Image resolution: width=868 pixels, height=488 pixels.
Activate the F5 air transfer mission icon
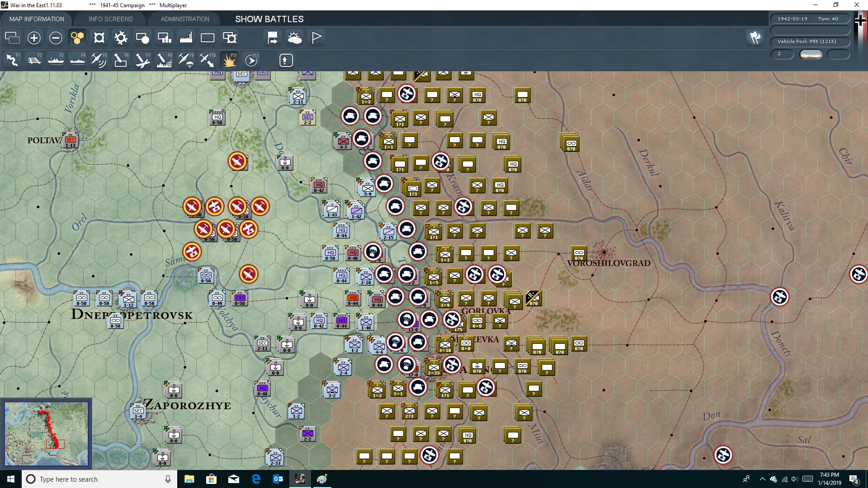[99, 60]
